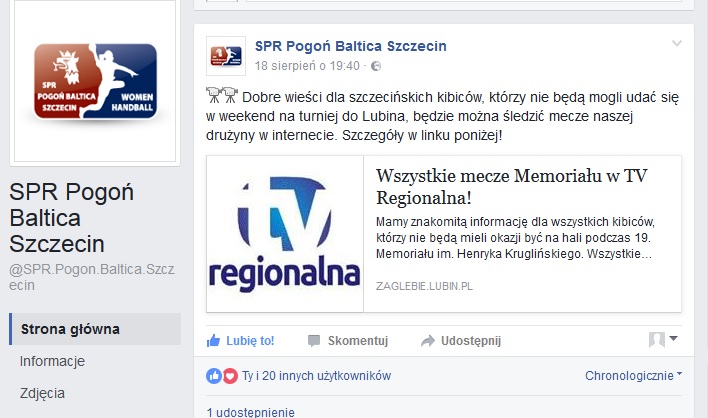View Ty i 20 innych użytkowników reactions
The width and height of the screenshot is (708, 418).
[x=317, y=376]
